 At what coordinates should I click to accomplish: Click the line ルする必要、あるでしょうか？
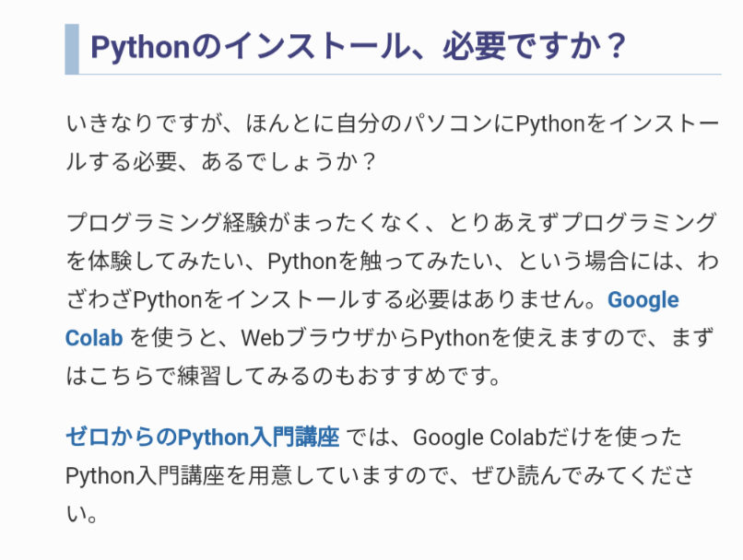[x=222, y=162]
